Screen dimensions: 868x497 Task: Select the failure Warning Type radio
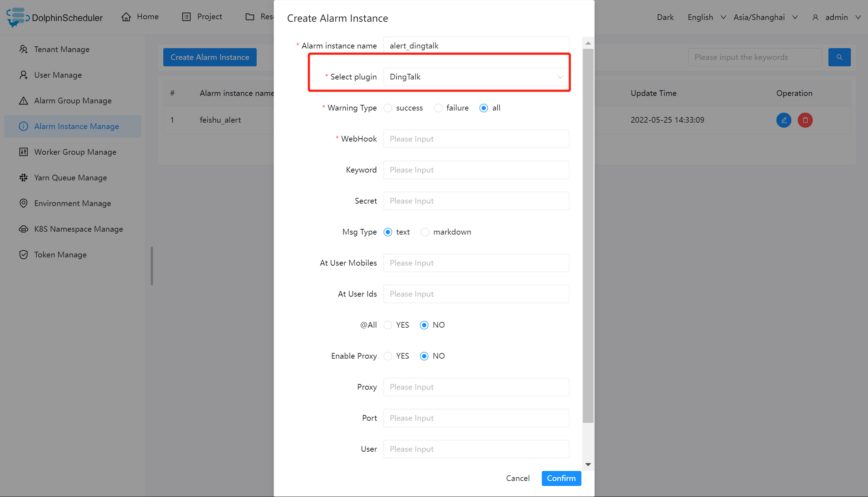(438, 108)
